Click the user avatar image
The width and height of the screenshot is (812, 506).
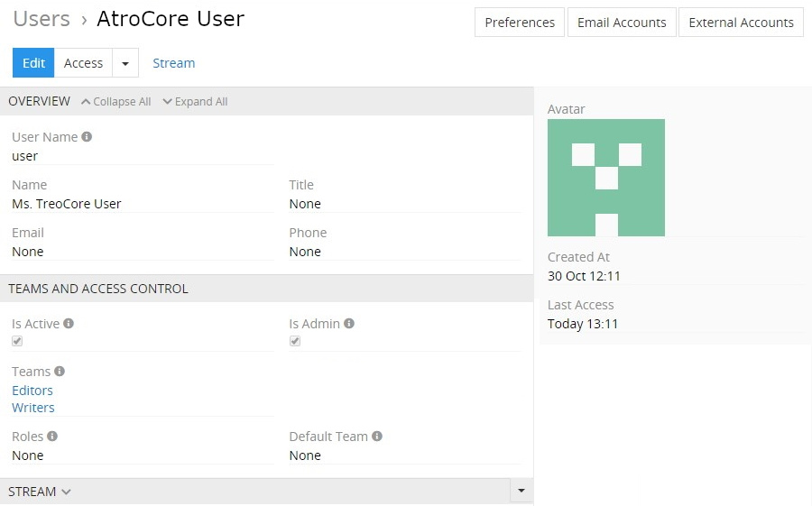(606, 178)
